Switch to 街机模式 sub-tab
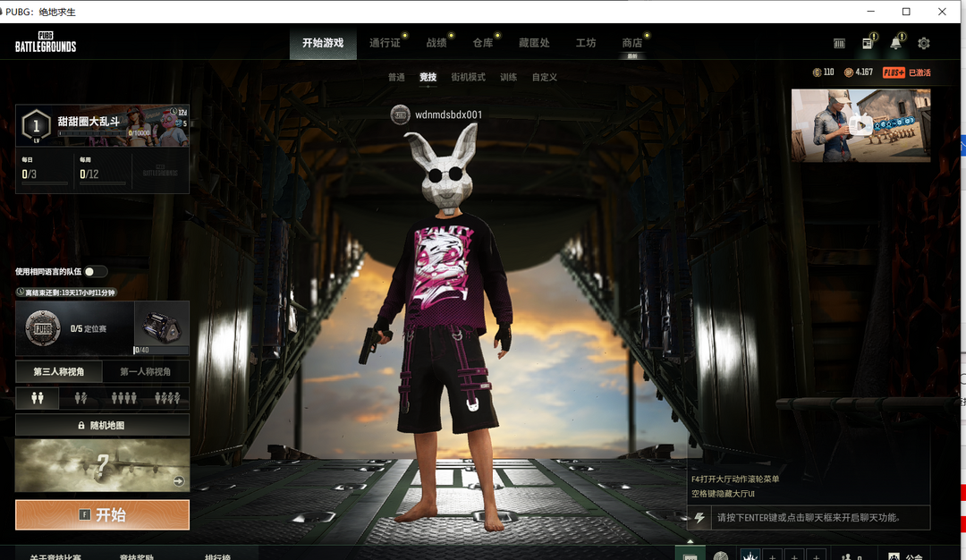The width and height of the screenshot is (966, 560). pos(468,77)
